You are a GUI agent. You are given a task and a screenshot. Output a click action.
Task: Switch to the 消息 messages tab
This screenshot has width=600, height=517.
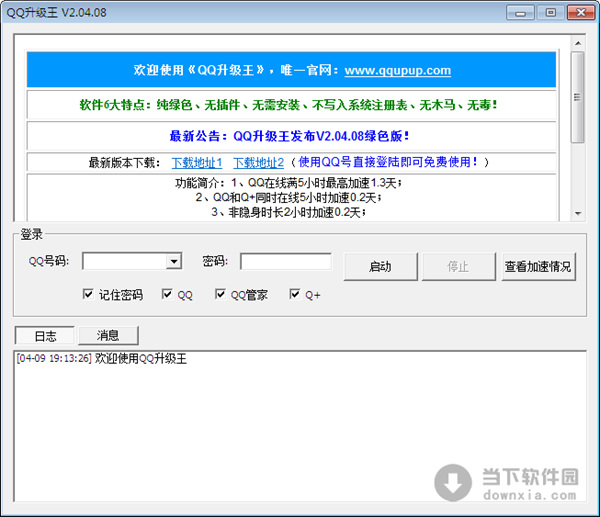tap(108, 336)
